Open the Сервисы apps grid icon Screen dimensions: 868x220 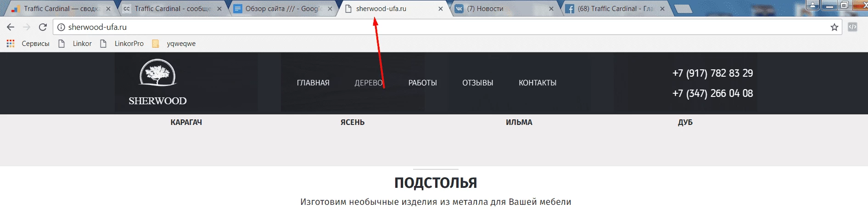point(11,44)
